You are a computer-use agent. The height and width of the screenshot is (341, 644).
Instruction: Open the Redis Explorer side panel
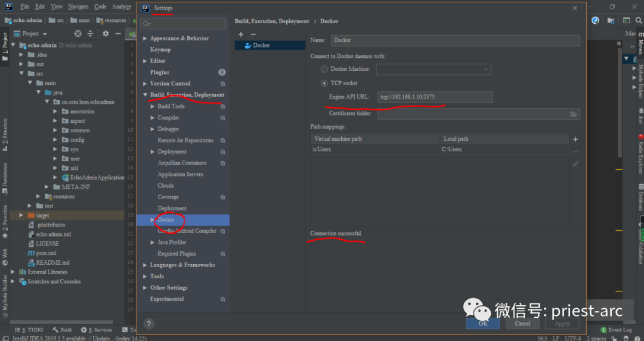point(640,154)
